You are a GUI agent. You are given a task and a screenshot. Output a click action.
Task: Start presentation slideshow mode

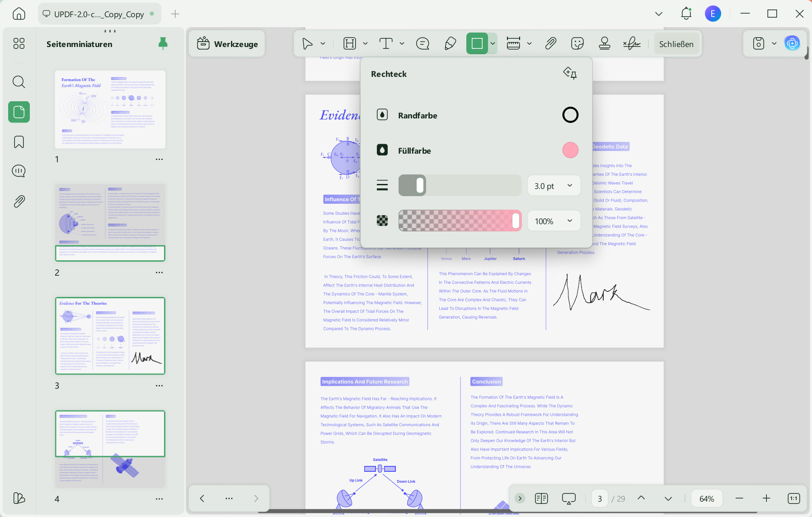point(568,498)
